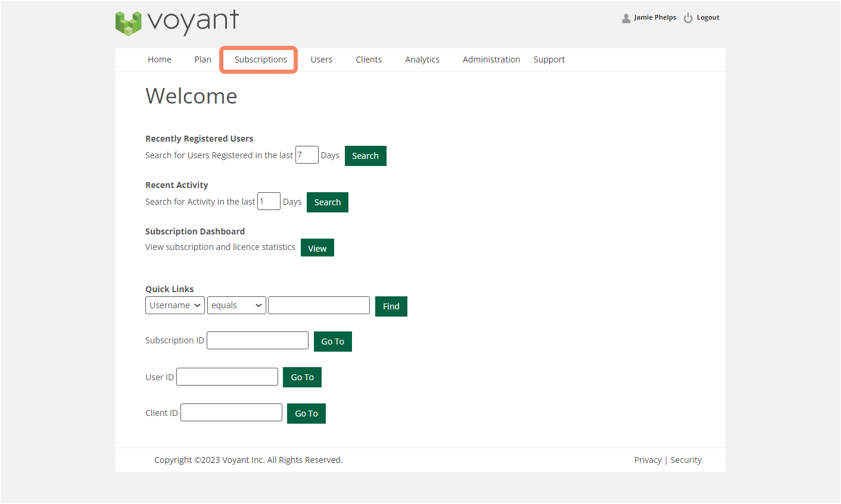The height and width of the screenshot is (504, 841).
Task: Click Go To beside Subscription ID
Action: [333, 342]
